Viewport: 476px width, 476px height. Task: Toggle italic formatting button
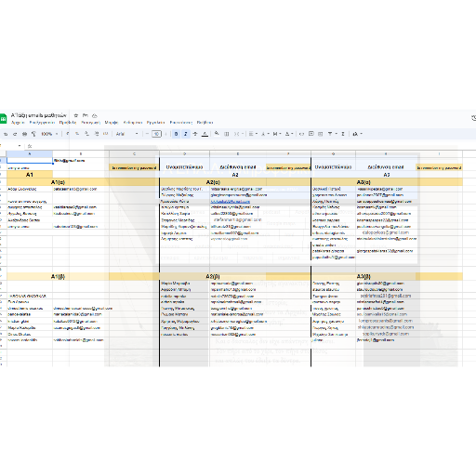click(185, 134)
